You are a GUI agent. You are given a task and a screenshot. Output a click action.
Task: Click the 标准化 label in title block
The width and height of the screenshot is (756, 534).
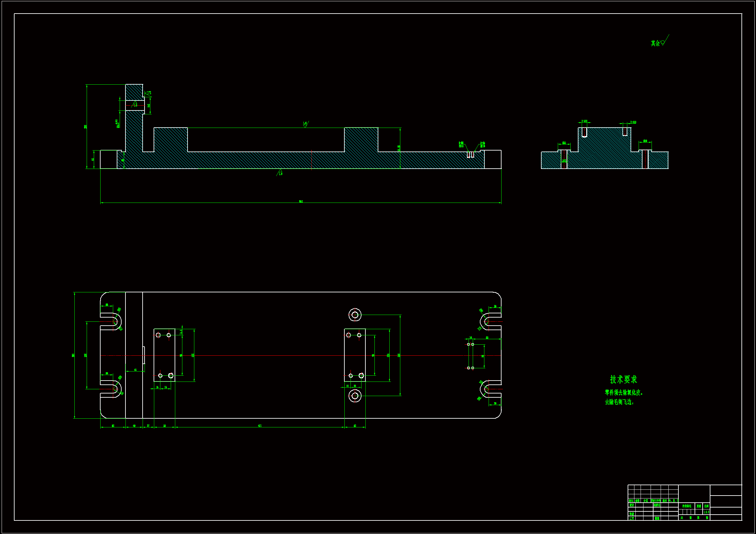tap(657, 505)
